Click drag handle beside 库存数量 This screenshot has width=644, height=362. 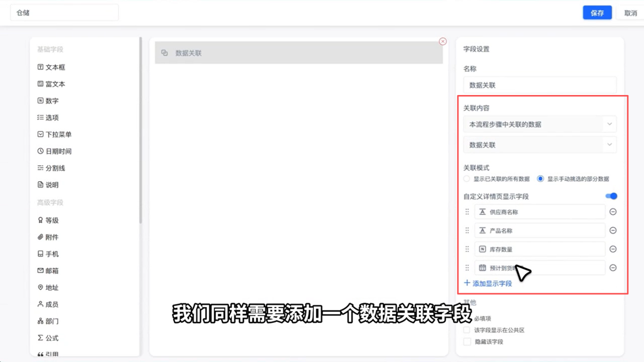pyautogui.click(x=467, y=249)
